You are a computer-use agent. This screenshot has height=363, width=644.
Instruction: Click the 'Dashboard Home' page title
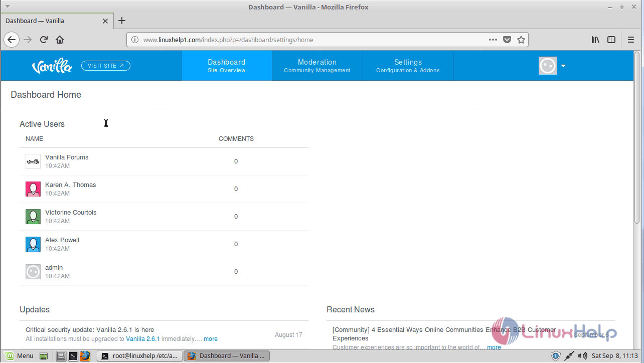tap(46, 95)
